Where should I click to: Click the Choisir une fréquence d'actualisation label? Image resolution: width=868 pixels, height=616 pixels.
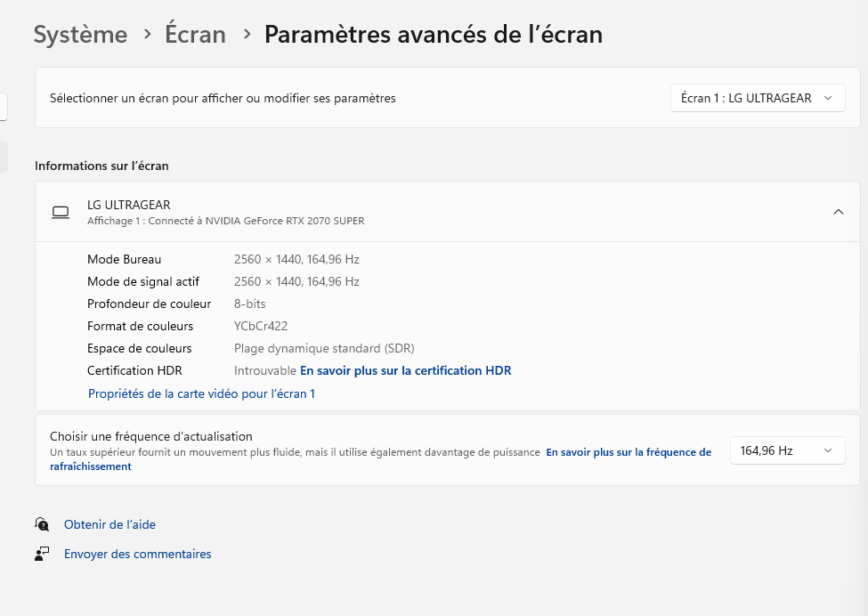pos(151,436)
